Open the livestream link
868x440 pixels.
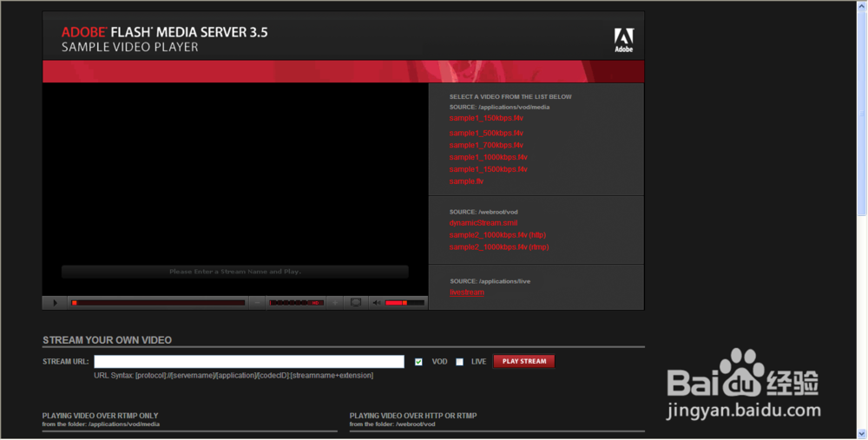point(467,292)
